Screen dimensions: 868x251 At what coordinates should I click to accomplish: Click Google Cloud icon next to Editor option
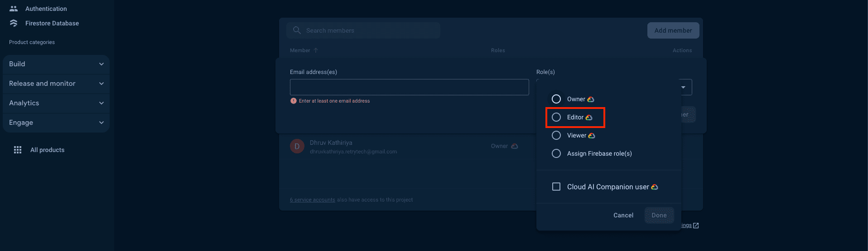click(x=589, y=118)
